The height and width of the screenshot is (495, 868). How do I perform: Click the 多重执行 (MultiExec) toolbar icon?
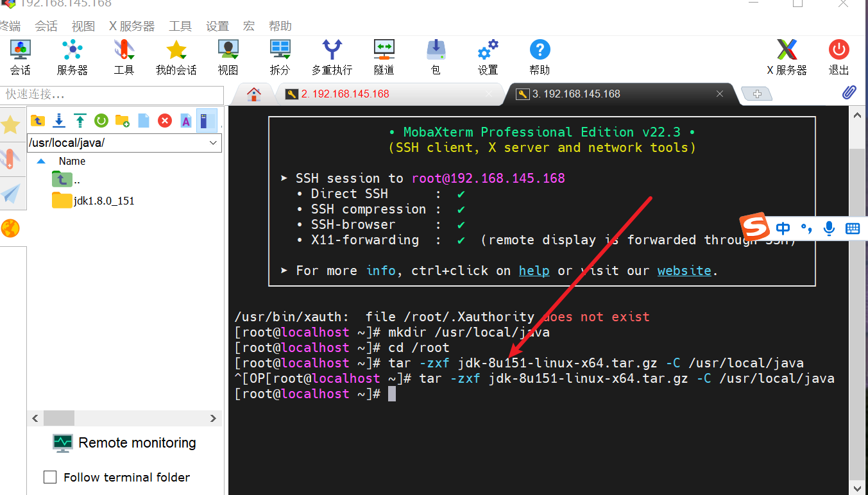click(332, 57)
